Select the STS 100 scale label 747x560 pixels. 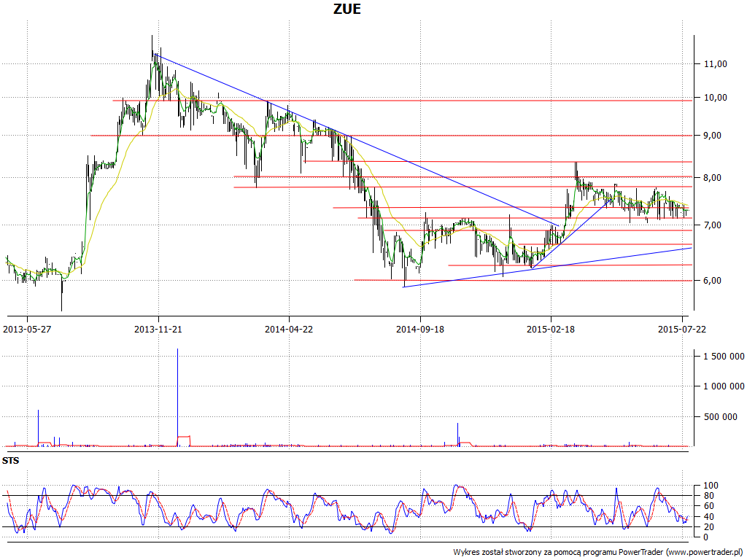(x=711, y=486)
